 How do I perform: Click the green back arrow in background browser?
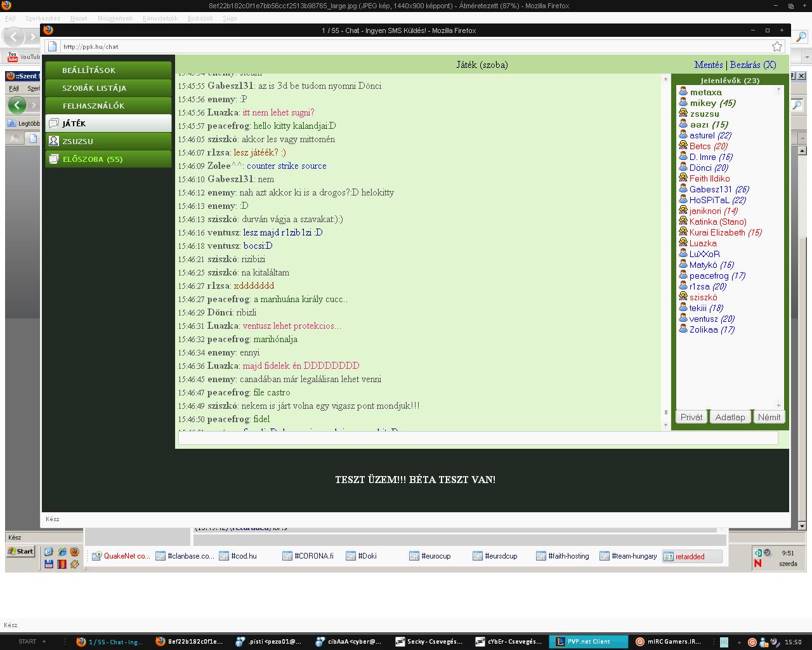(x=17, y=105)
